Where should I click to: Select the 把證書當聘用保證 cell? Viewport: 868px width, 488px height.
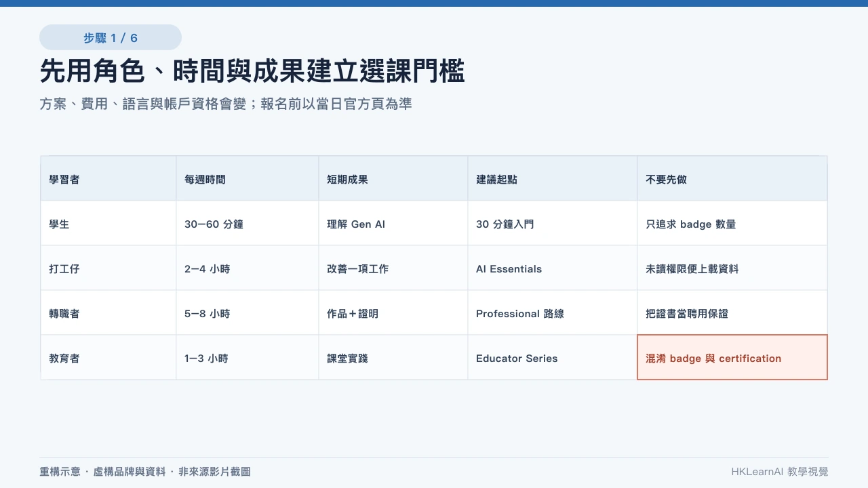[x=732, y=313]
